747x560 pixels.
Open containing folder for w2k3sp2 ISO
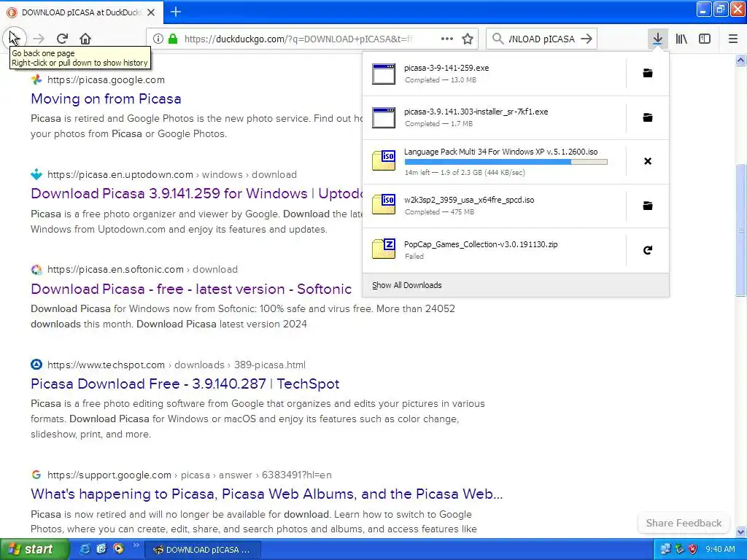point(648,205)
